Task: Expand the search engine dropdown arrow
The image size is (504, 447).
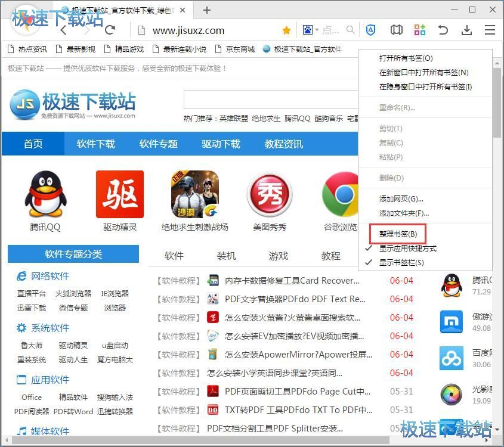Action: pos(317,30)
